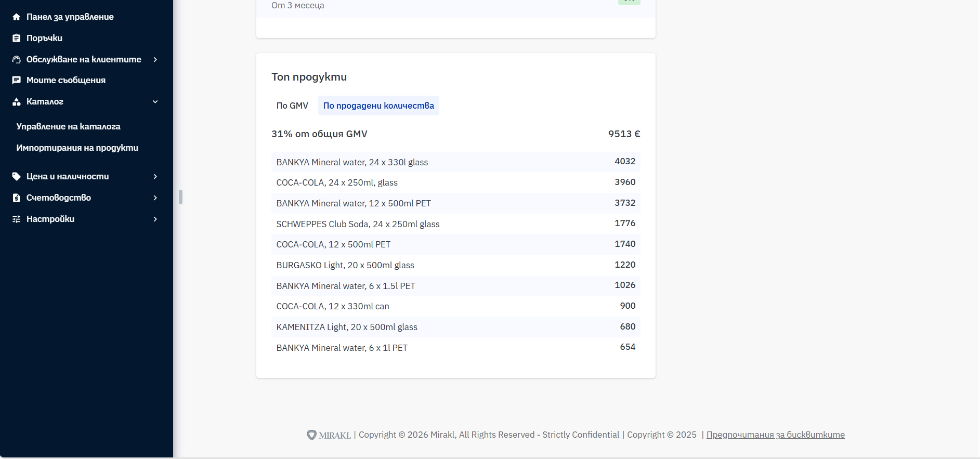This screenshot has height=459, width=980.
Task: Click the quantity value 654
Action: tap(628, 347)
